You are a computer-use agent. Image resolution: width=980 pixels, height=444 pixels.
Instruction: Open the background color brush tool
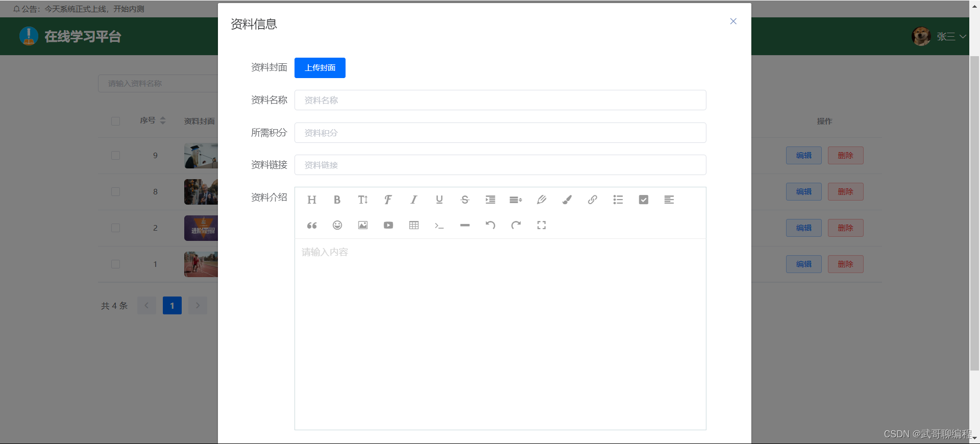pyautogui.click(x=567, y=200)
